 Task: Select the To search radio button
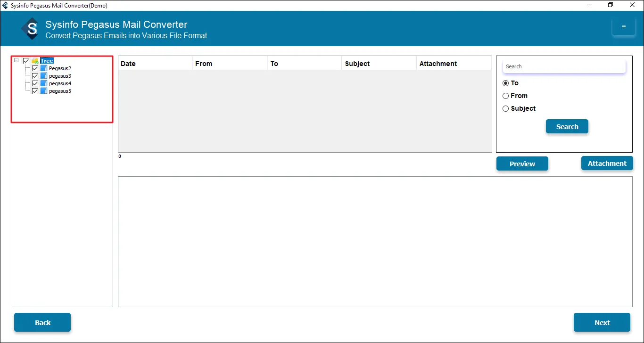(506, 83)
